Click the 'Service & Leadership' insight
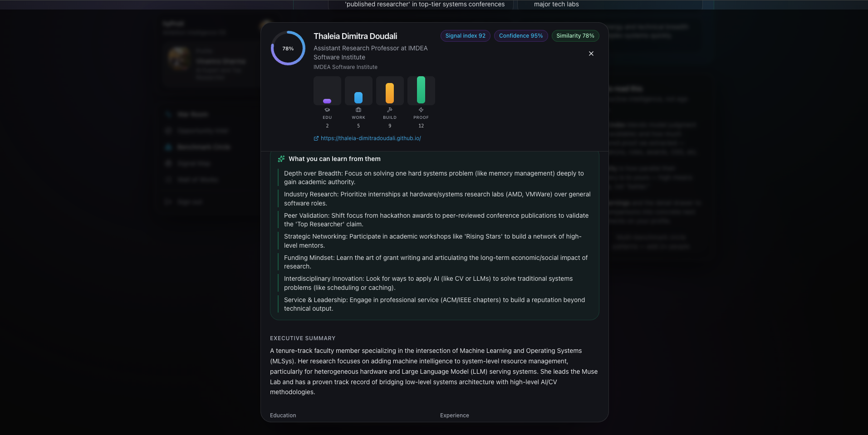 point(435,304)
